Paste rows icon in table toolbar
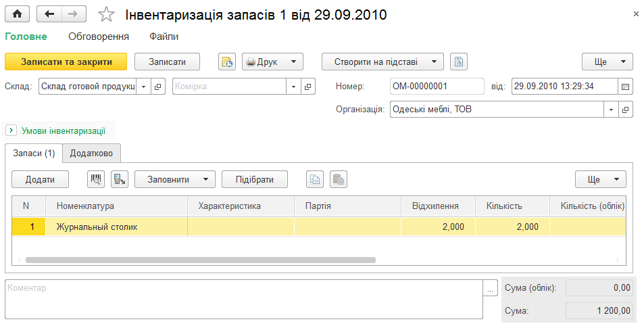The image size is (644, 328). click(x=339, y=180)
